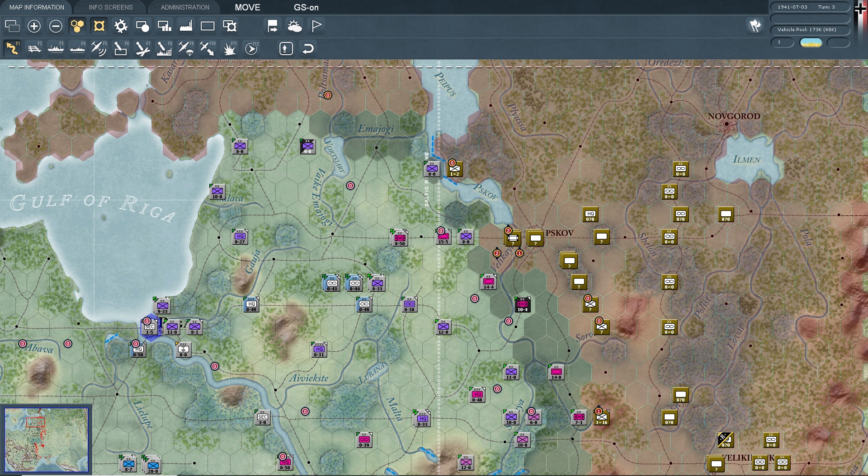Viewport: 868px width, 476px height.
Task: Select the F2 rail mode
Action: pos(34,48)
